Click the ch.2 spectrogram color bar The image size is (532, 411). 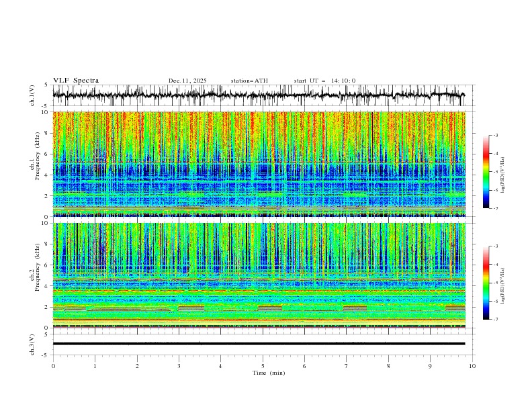coord(486,283)
